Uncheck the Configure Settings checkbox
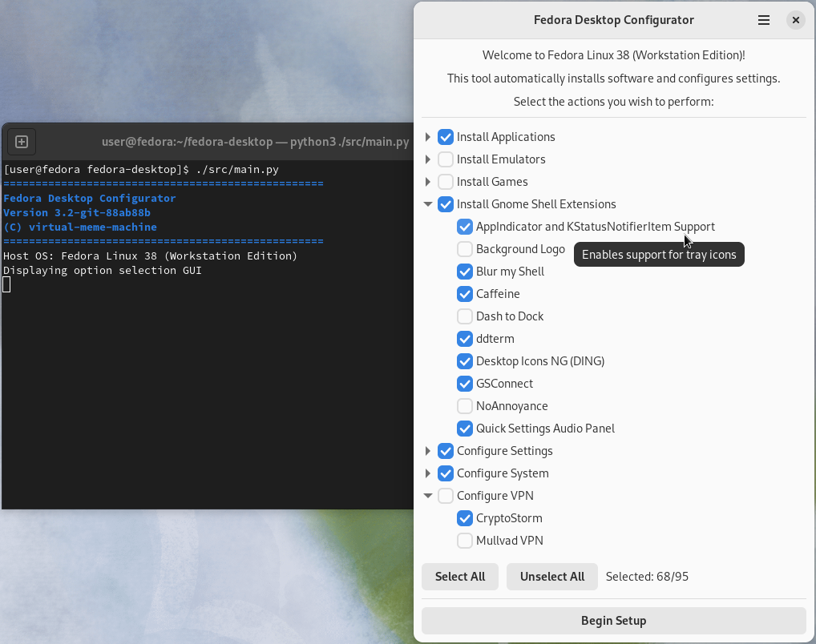The width and height of the screenshot is (816, 644). tap(446, 450)
